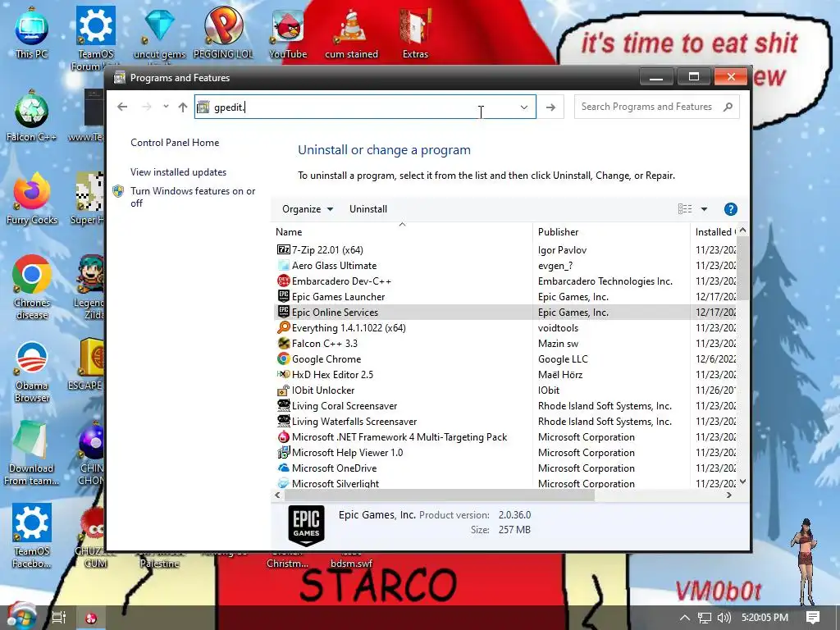Image resolution: width=840 pixels, height=630 pixels.
Task: Change view using the view icon button
Action: point(685,209)
